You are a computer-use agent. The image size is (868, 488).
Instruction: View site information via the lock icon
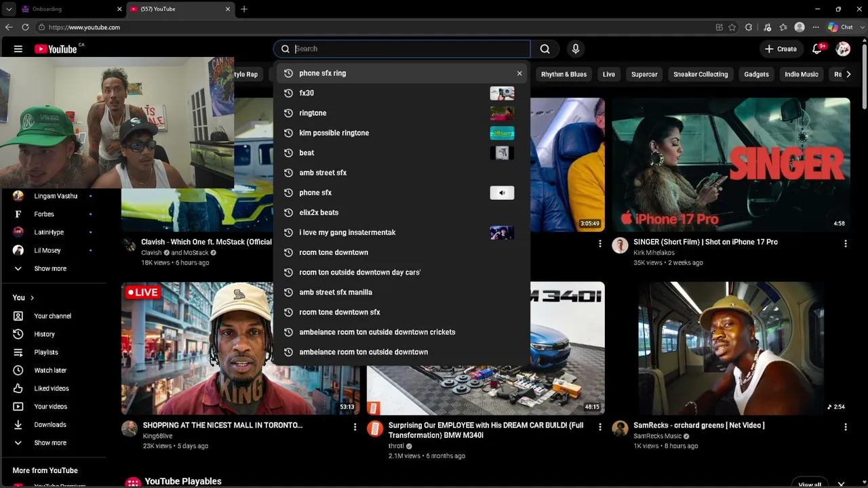pyautogui.click(x=41, y=27)
